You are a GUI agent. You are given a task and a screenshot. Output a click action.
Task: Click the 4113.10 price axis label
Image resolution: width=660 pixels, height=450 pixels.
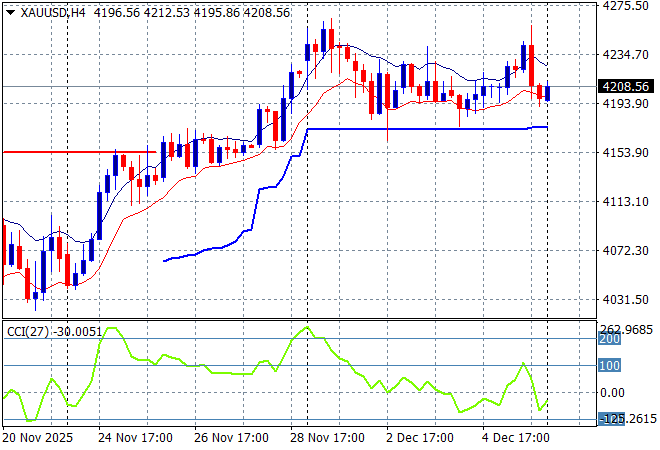pos(628,201)
